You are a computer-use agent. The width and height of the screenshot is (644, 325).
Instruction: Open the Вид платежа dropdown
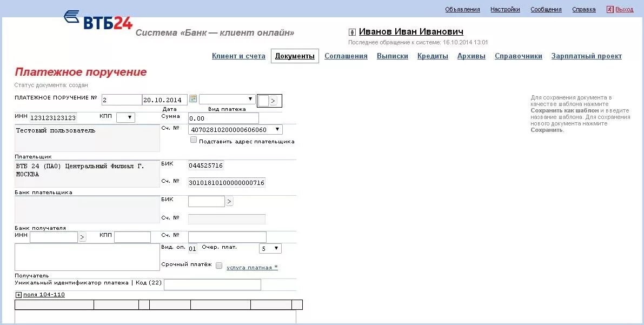coord(227,99)
